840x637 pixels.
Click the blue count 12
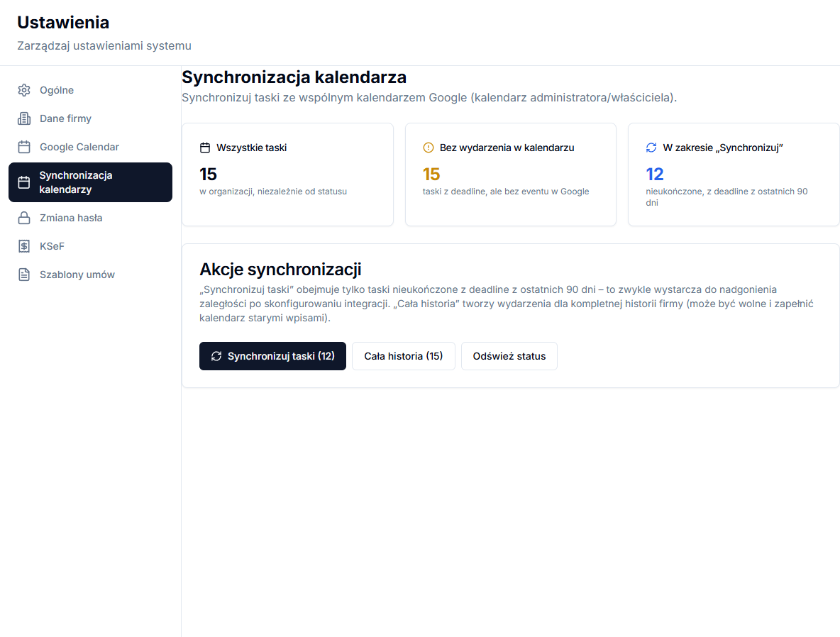[655, 174]
